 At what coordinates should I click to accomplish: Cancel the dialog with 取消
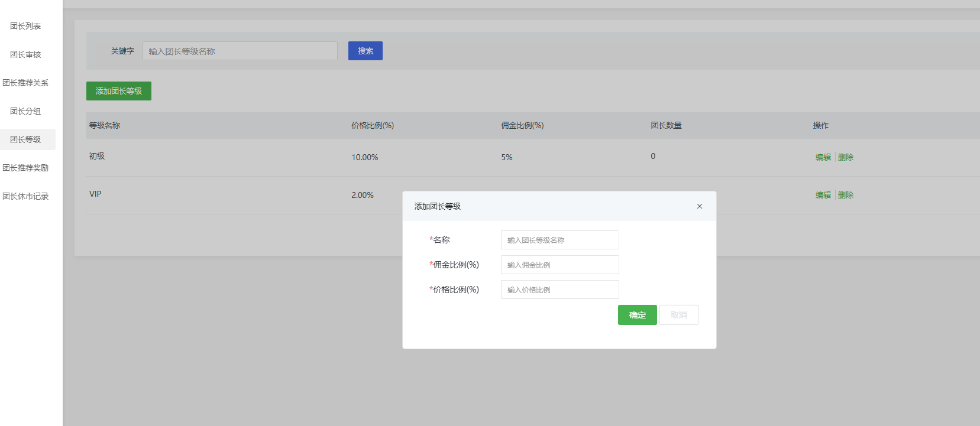pos(678,315)
